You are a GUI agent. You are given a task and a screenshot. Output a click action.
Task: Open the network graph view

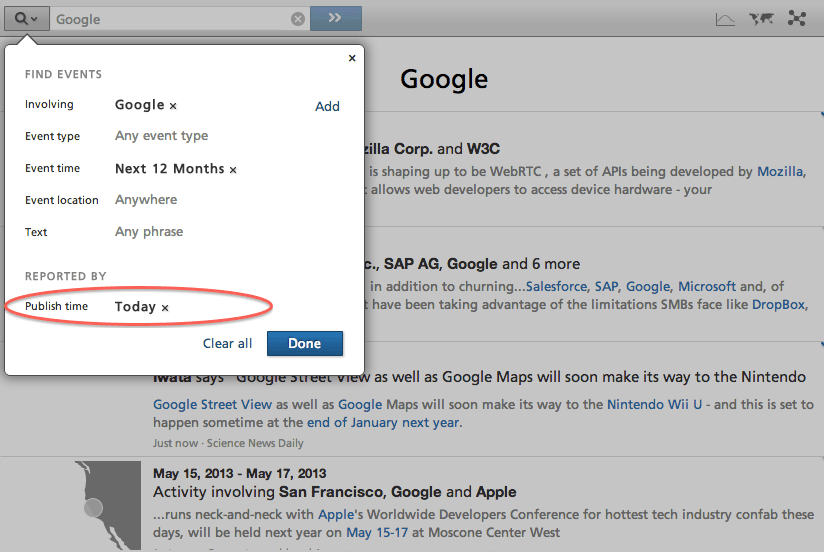(x=797, y=18)
